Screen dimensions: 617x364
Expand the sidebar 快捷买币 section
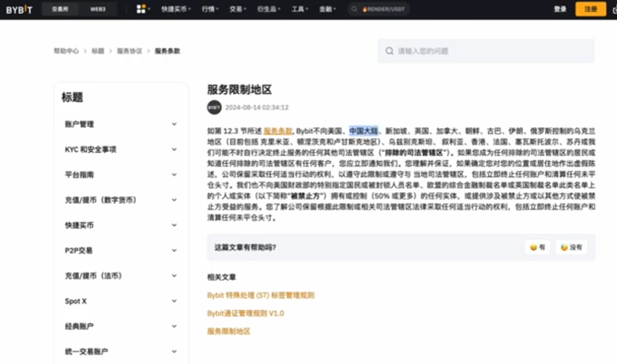pyautogui.click(x=121, y=226)
